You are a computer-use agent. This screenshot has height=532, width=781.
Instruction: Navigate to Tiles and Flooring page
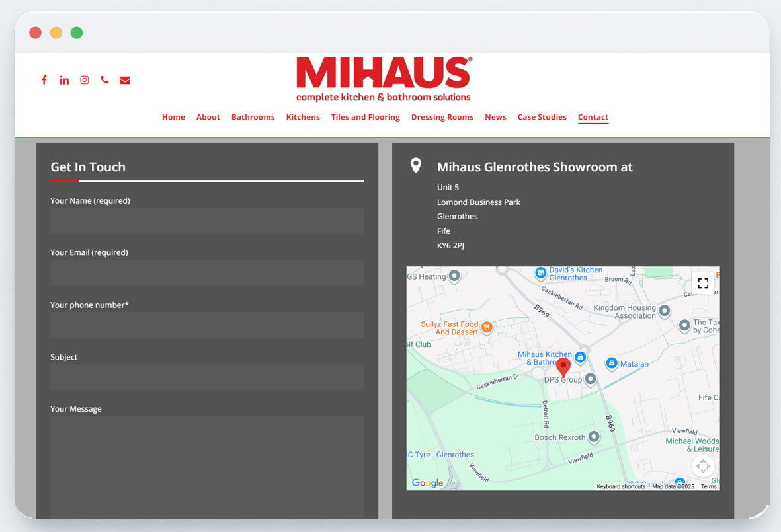(x=365, y=117)
